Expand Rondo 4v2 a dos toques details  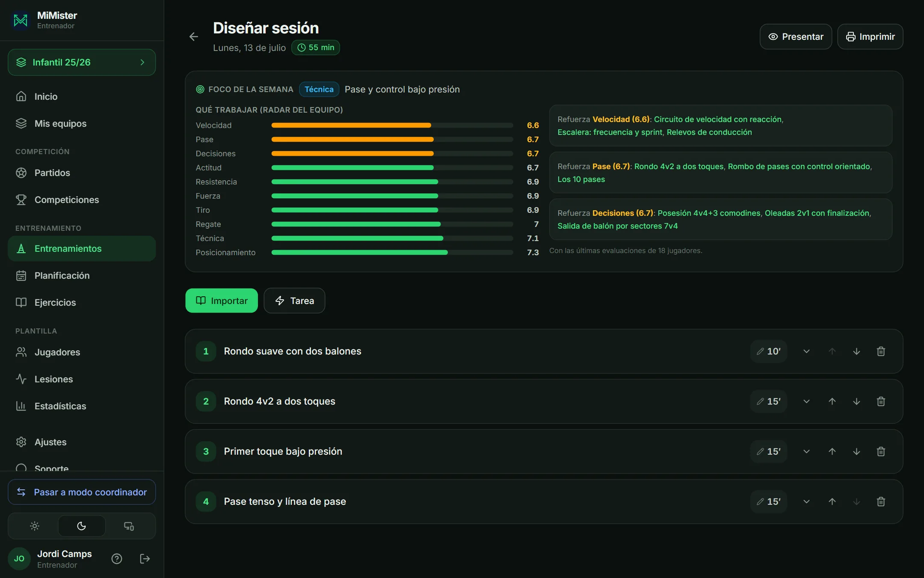coord(806,402)
